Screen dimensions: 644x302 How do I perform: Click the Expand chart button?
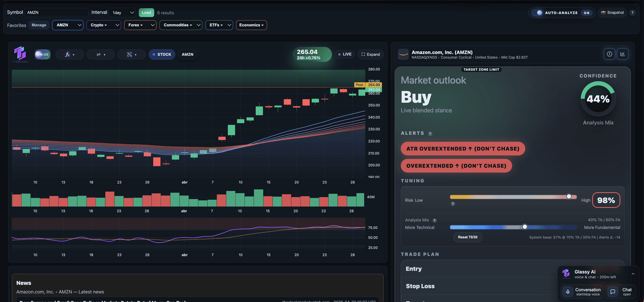coord(371,54)
